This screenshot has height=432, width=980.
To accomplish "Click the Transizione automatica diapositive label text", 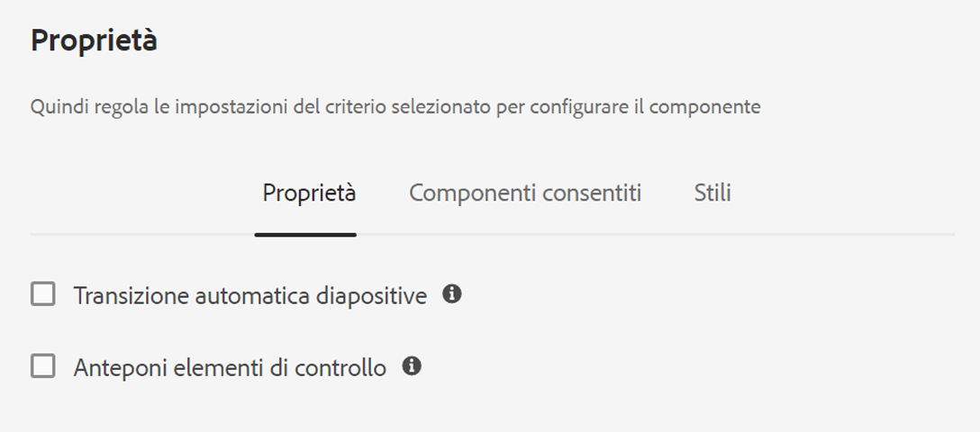I will (x=250, y=295).
